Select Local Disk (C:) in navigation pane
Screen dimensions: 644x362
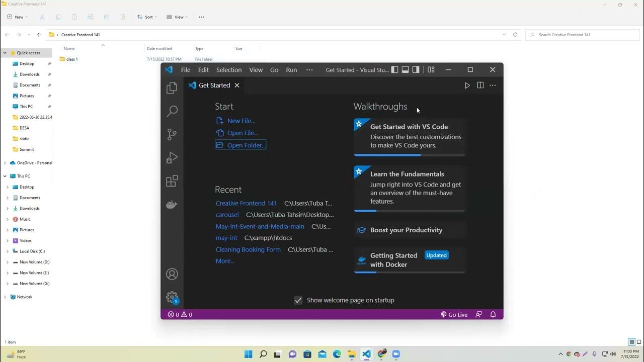[32, 251]
